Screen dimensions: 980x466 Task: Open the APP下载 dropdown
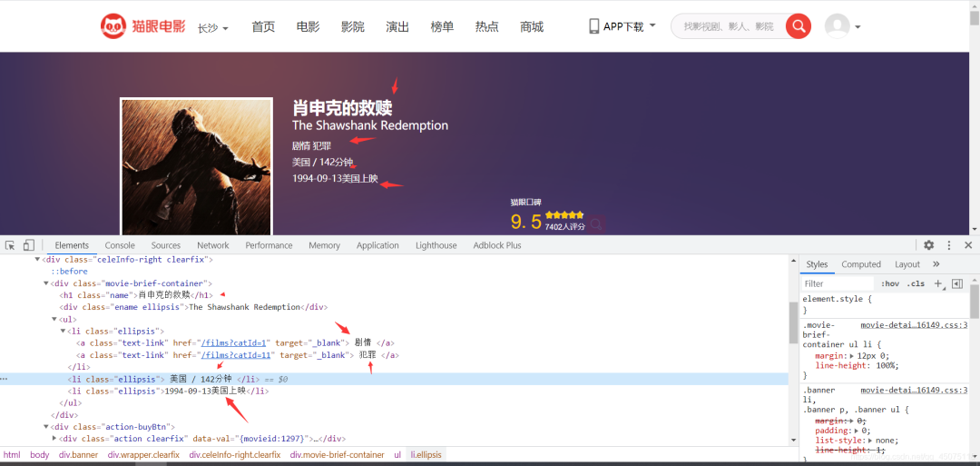pos(622,27)
